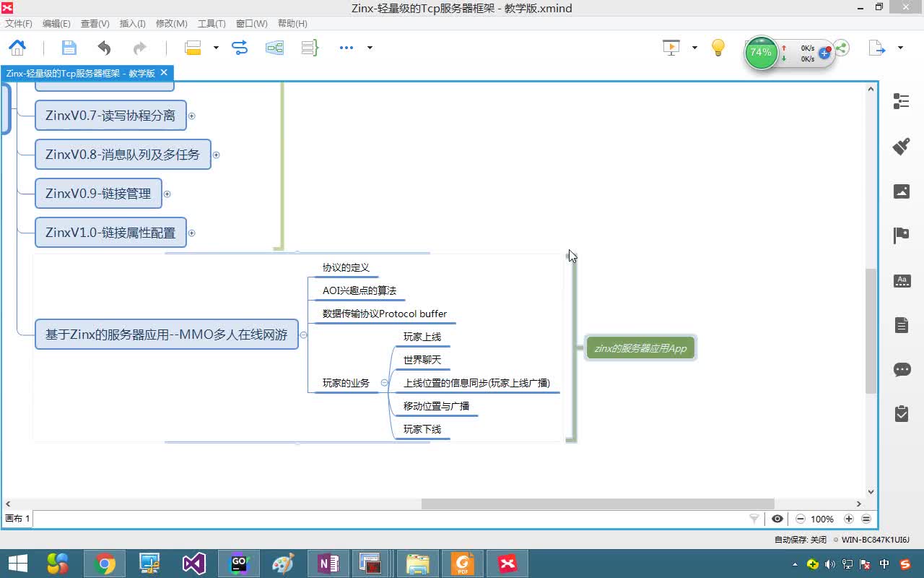Open the format brush panel
This screenshot has width=924, height=578.
902,146
